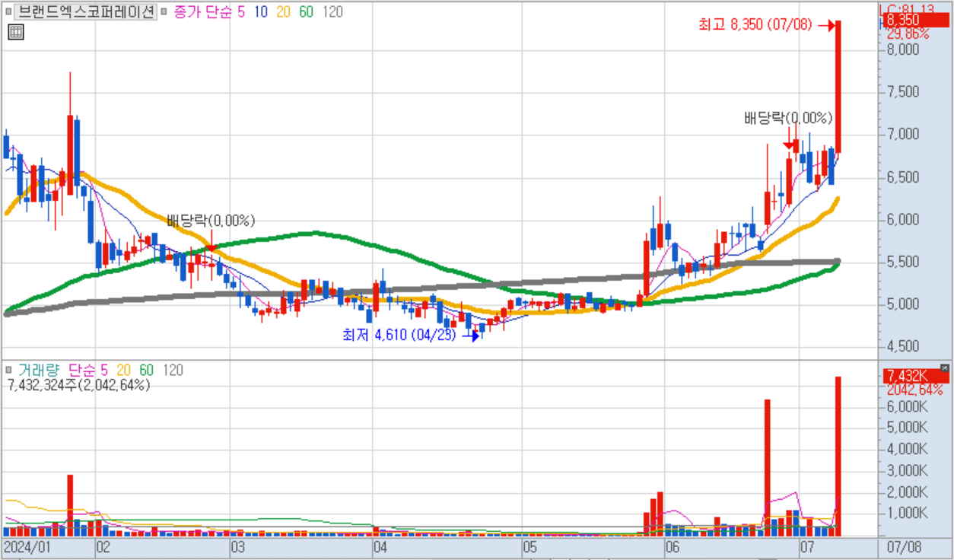Select the volume 5-day MA legend
The image size is (954, 560).
pyautogui.click(x=105, y=371)
